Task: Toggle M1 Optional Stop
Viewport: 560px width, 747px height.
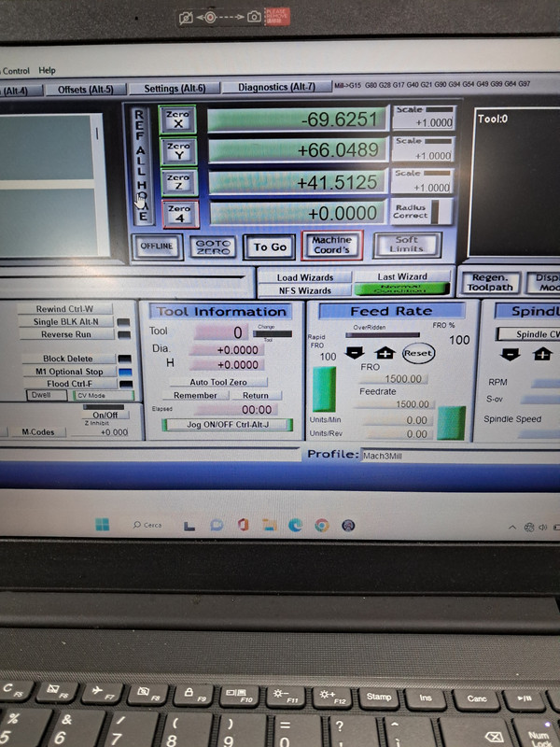Action: coord(69,371)
